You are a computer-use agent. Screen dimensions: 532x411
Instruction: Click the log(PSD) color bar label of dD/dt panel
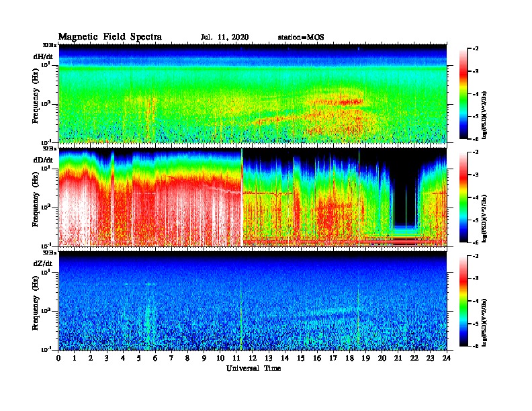(484, 219)
